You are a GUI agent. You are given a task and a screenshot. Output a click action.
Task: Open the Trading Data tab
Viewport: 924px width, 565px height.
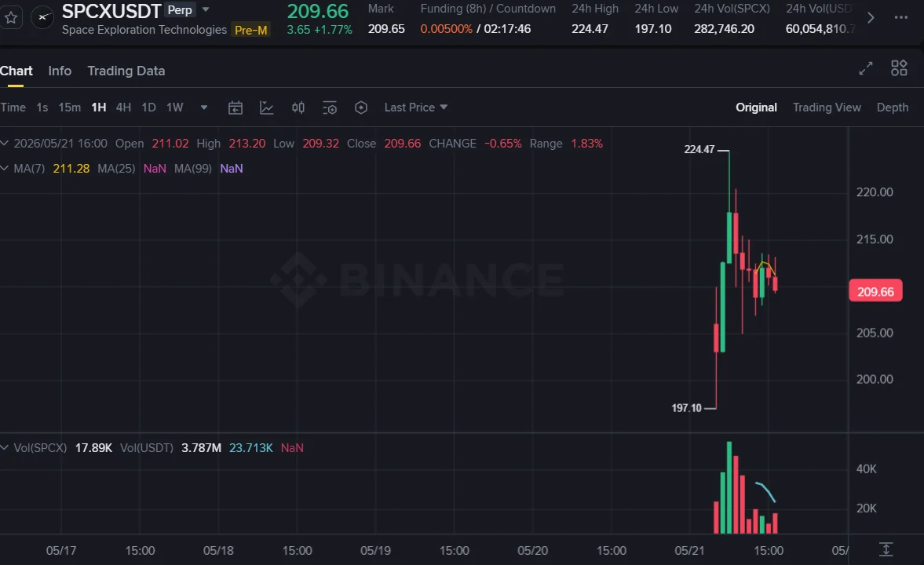tap(126, 71)
